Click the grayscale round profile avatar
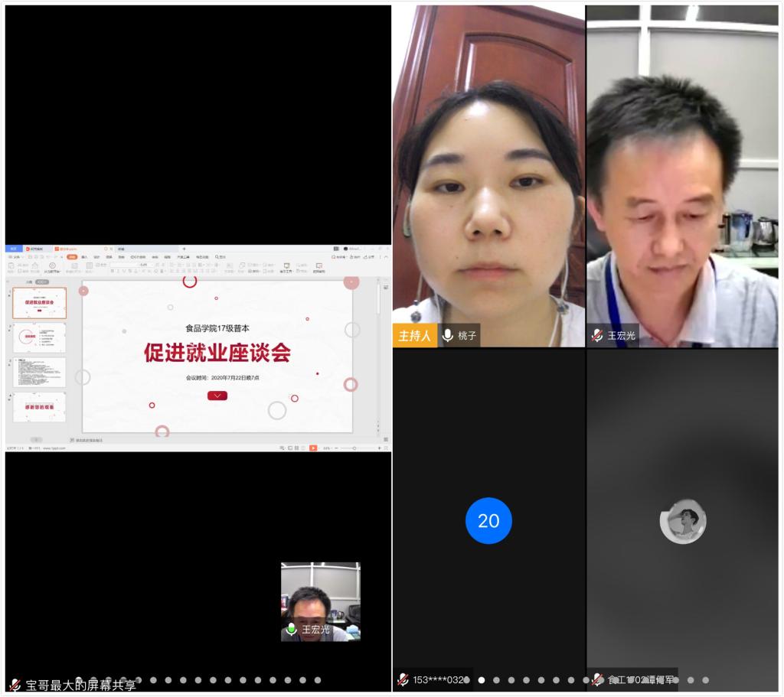This screenshot has width=784, height=697. pyautogui.click(x=682, y=522)
